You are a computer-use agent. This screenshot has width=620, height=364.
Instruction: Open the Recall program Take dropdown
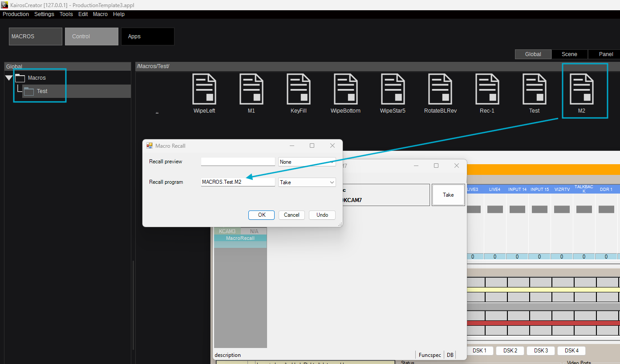click(x=307, y=182)
